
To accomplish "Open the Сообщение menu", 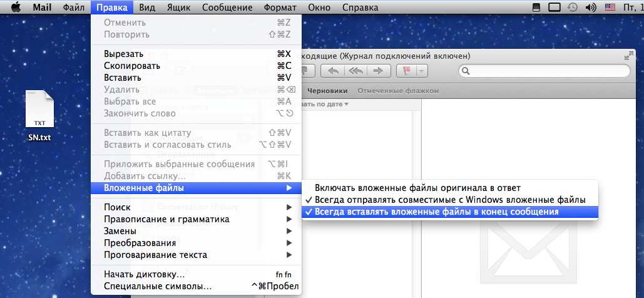I will coord(227,8).
